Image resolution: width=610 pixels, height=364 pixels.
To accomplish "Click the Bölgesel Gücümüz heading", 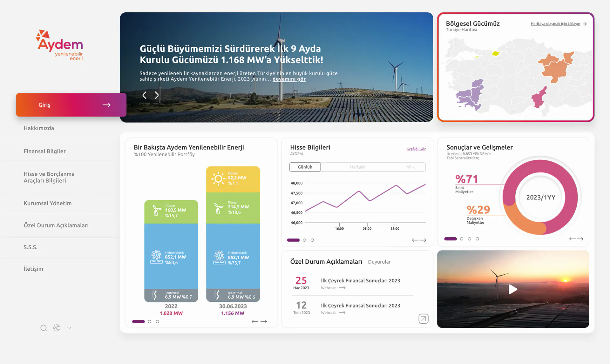I will (x=473, y=24).
